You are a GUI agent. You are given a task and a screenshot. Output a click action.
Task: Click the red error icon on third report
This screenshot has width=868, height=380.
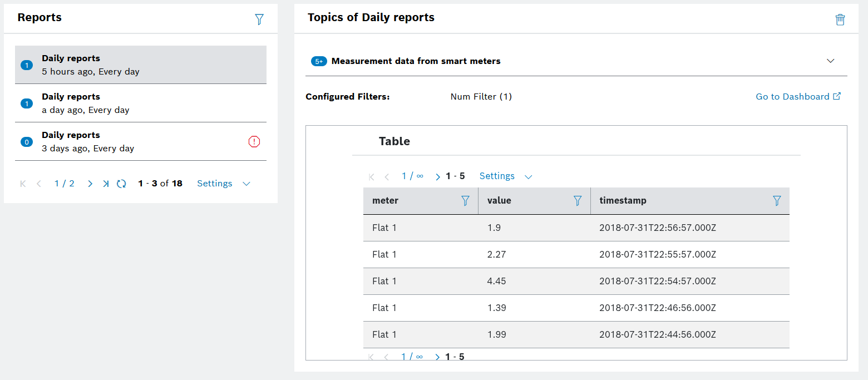[x=254, y=142]
